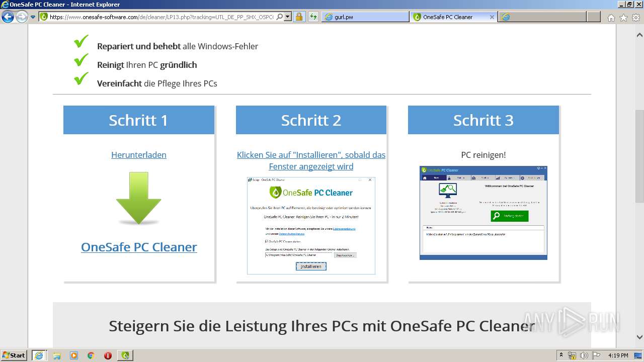Open the media player taskbar icon
The image size is (644, 362).
click(74, 355)
